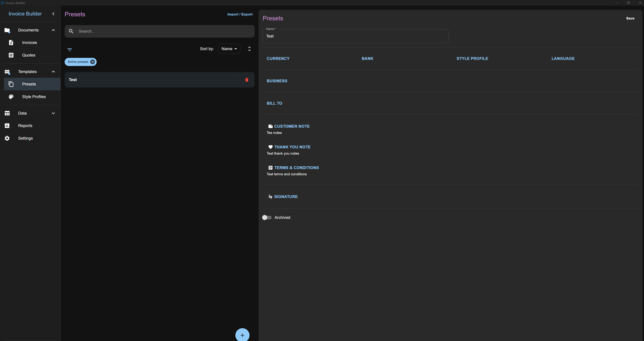Screen dimensions: 644x341
Task: Collapse the Templates section chevron
Action: click(x=53, y=72)
